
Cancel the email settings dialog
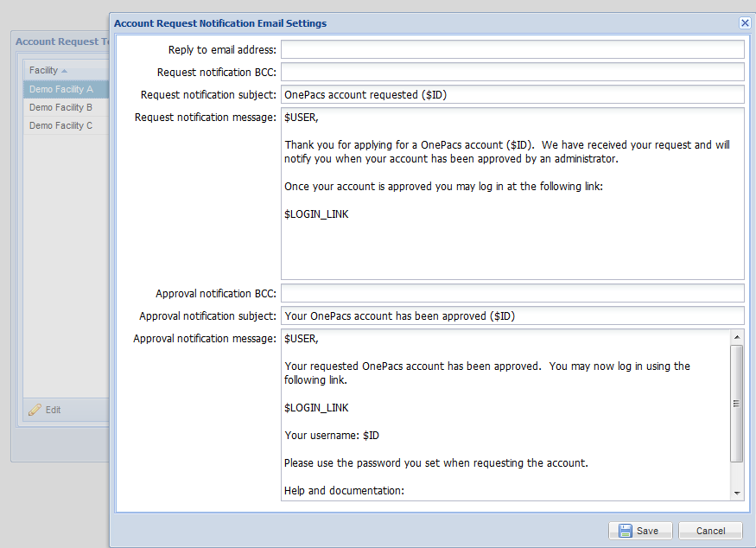(x=710, y=531)
